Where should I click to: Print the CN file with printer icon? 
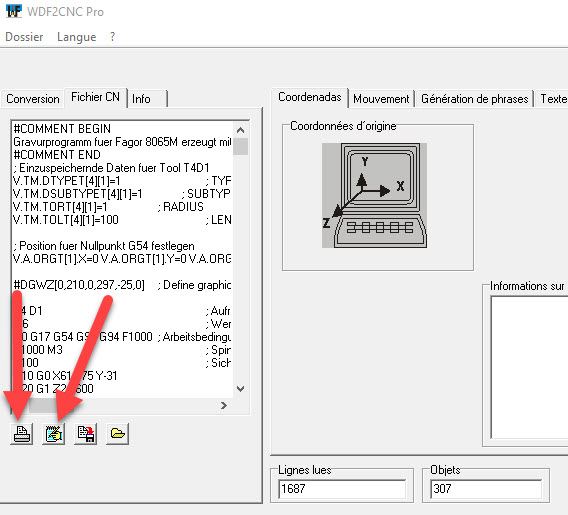click(x=22, y=434)
